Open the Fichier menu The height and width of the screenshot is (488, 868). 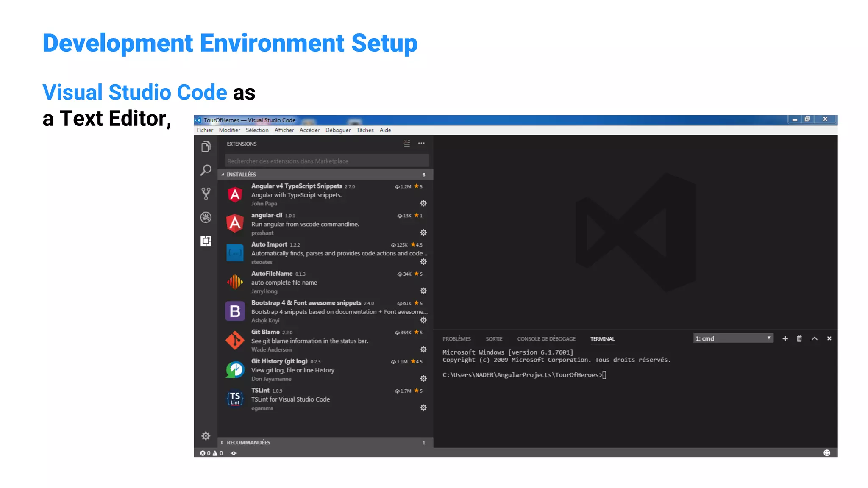[x=205, y=130]
